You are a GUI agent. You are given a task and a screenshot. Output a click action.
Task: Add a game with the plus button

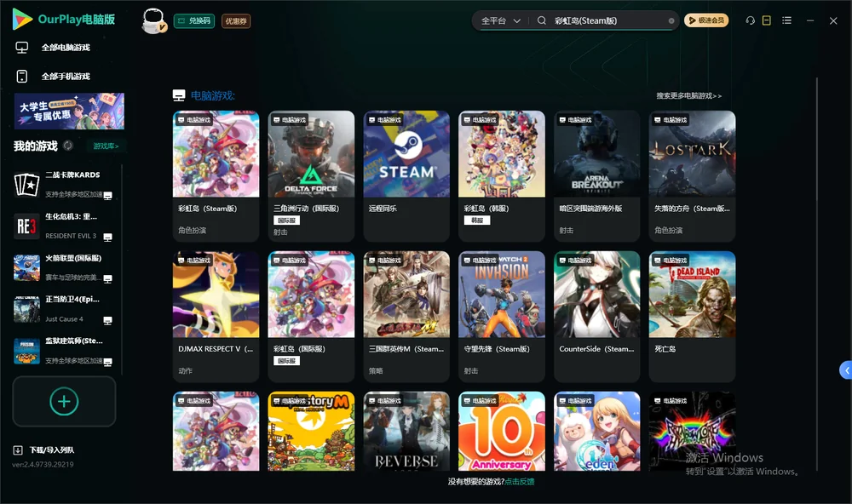(x=64, y=401)
